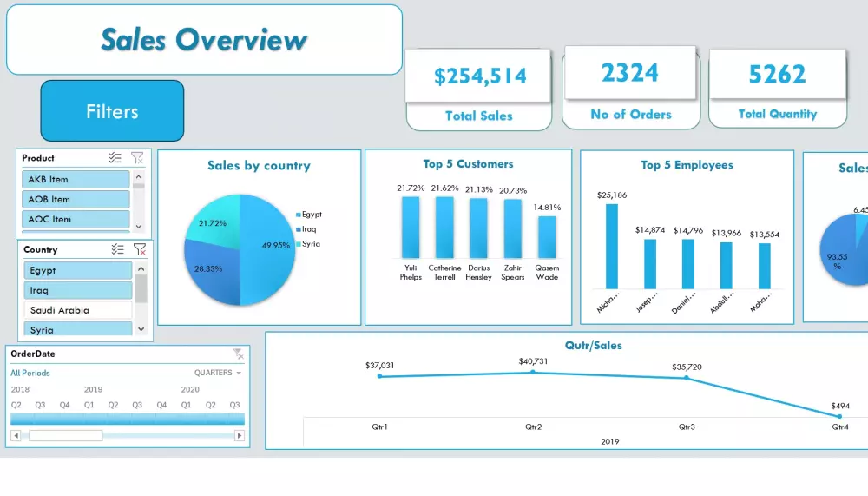Click the blue Filters button

112,111
